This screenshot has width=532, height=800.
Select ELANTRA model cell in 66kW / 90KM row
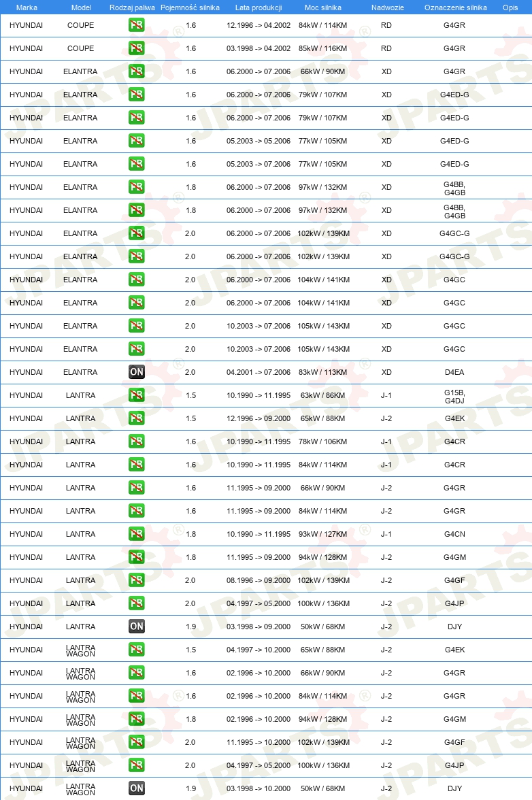80,72
